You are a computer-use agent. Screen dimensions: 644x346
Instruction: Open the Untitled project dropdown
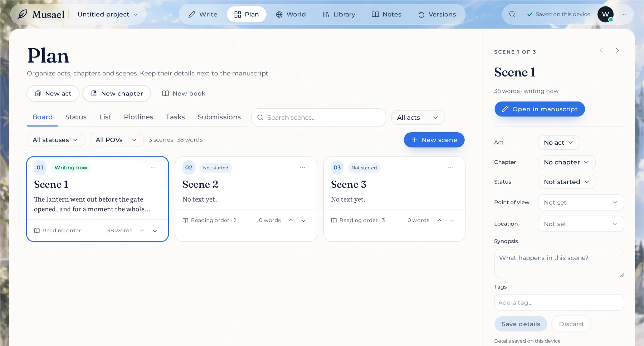coord(108,14)
